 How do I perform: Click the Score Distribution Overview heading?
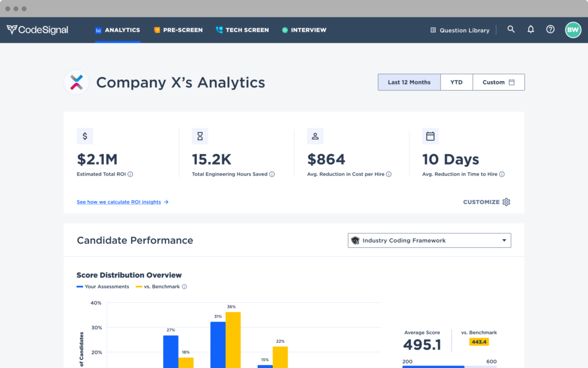(x=129, y=275)
